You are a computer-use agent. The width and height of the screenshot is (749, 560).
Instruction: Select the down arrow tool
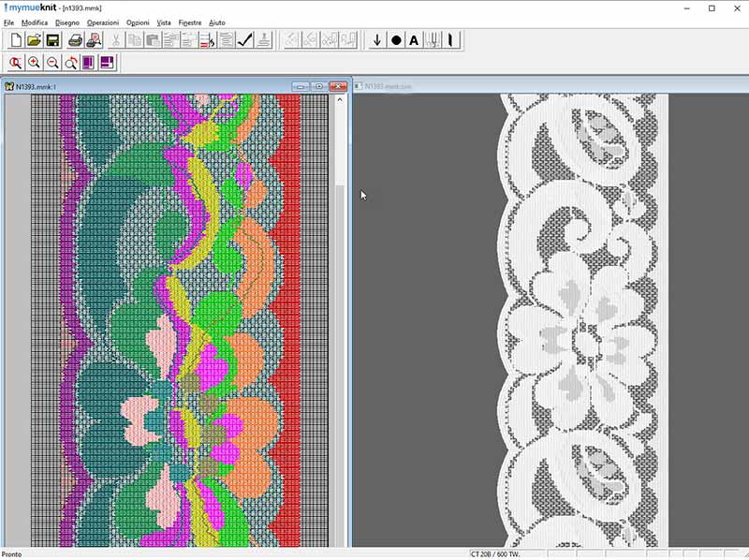point(377,40)
